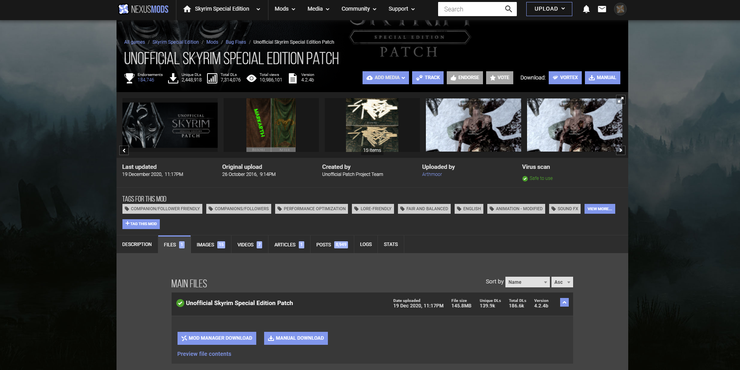Image resolution: width=740 pixels, height=370 pixels.
Task: Open uploader Arthmoor's profile
Action: point(432,175)
